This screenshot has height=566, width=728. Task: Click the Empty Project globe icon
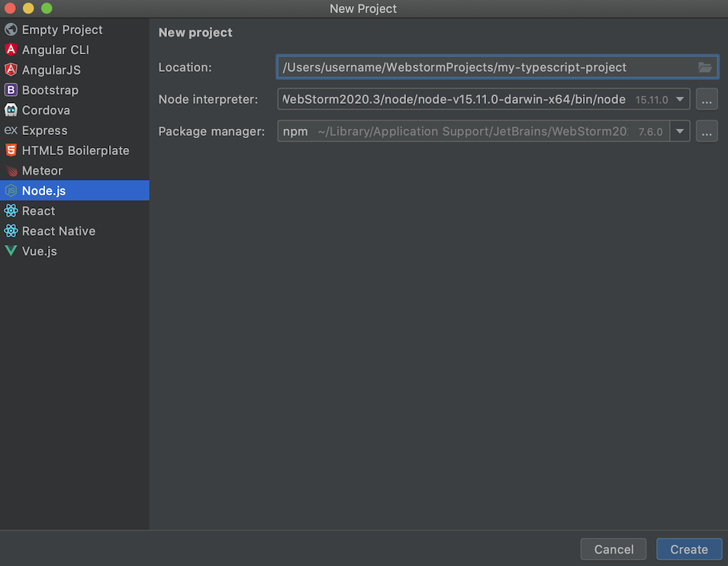pos(11,30)
